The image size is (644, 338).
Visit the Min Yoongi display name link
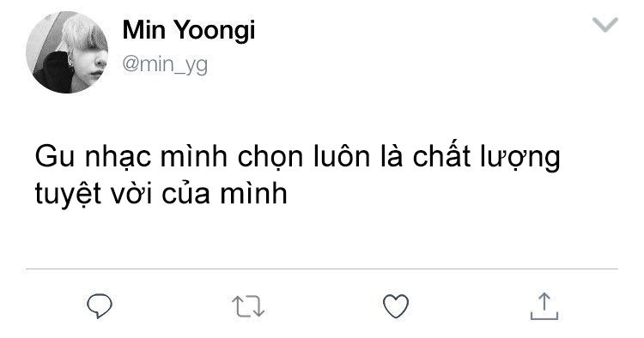pyautogui.click(x=189, y=30)
